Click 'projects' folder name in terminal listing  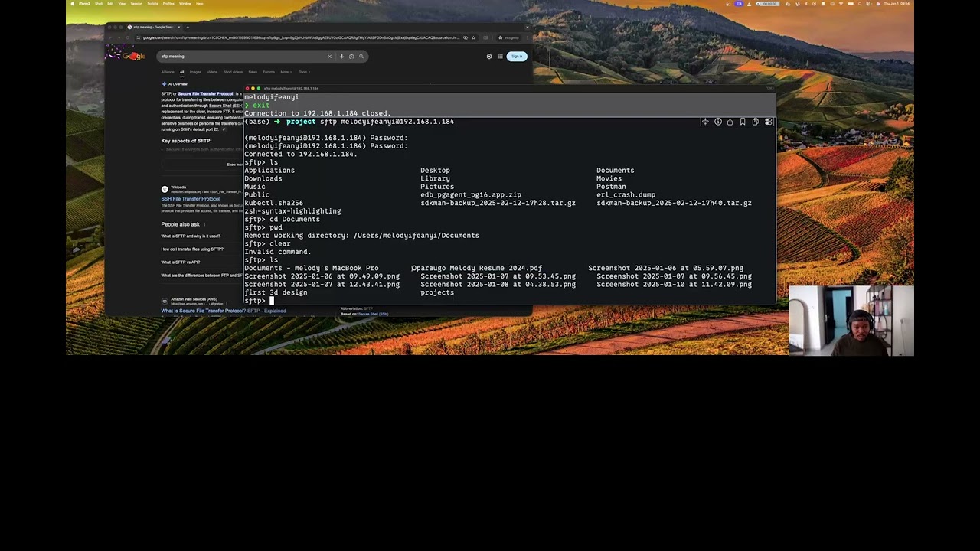[x=437, y=292]
